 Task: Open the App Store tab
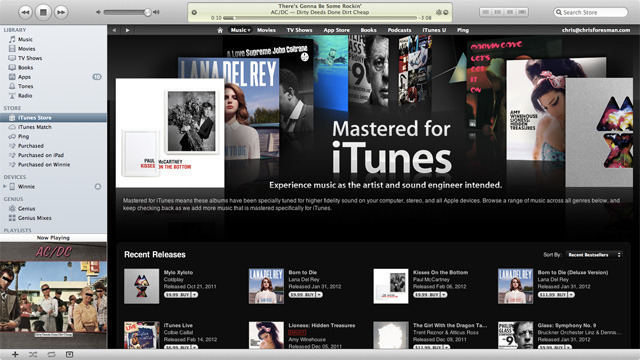(336, 30)
